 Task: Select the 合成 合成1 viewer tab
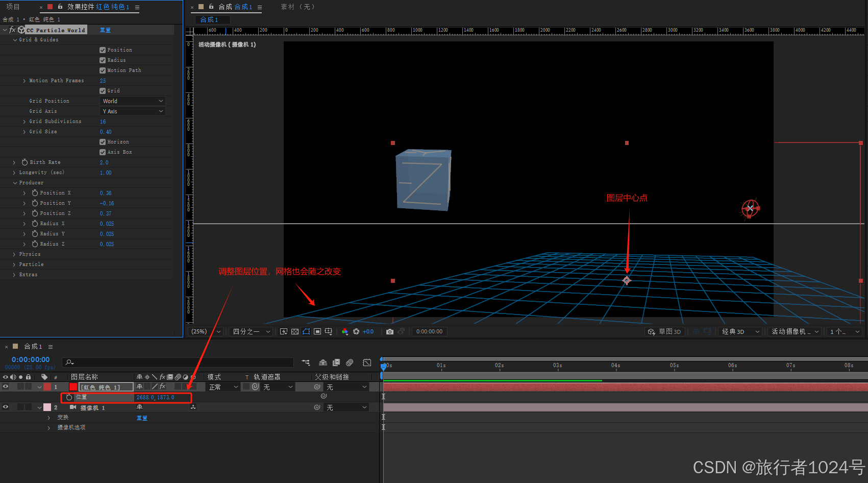coord(235,7)
